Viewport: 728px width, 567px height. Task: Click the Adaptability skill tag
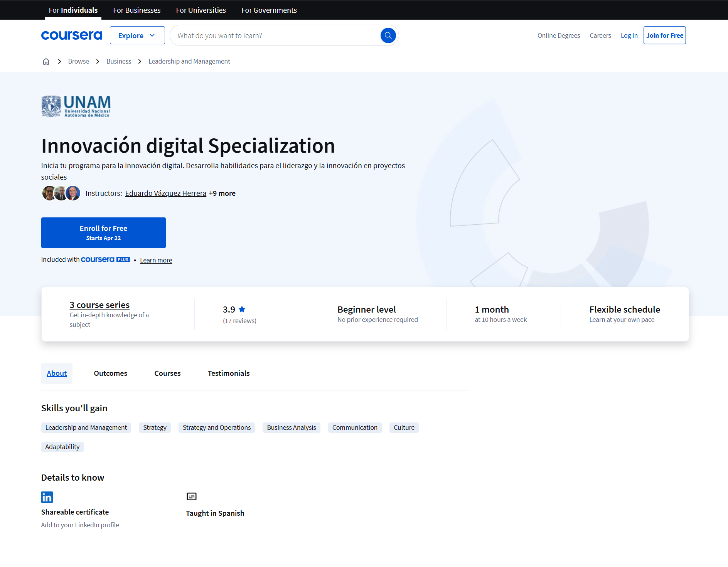pos(62,447)
